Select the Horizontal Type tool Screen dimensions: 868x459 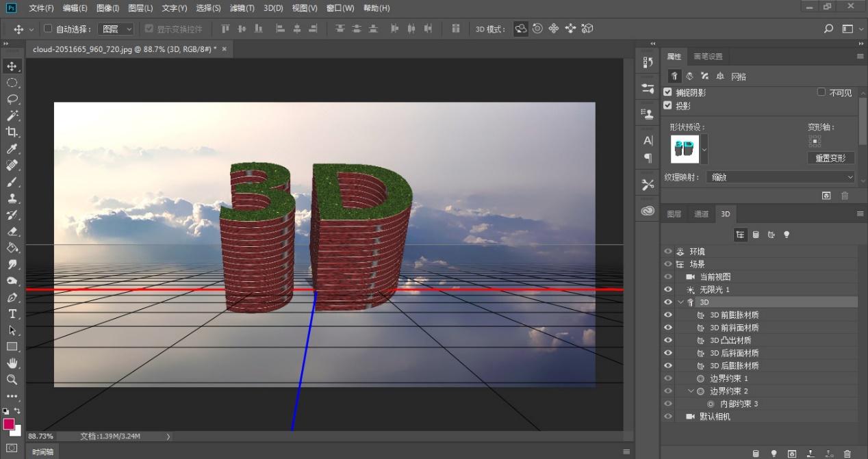tap(12, 314)
